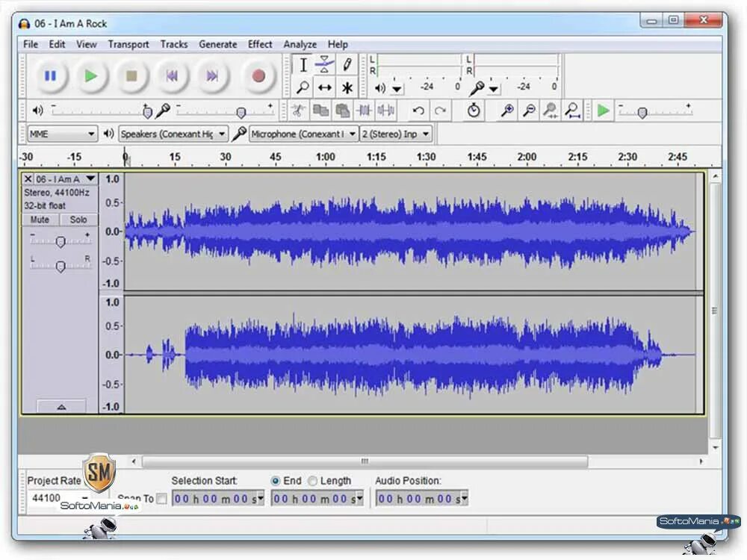
Task: Click the Silence audio icon
Action: [x=386, y=111]
